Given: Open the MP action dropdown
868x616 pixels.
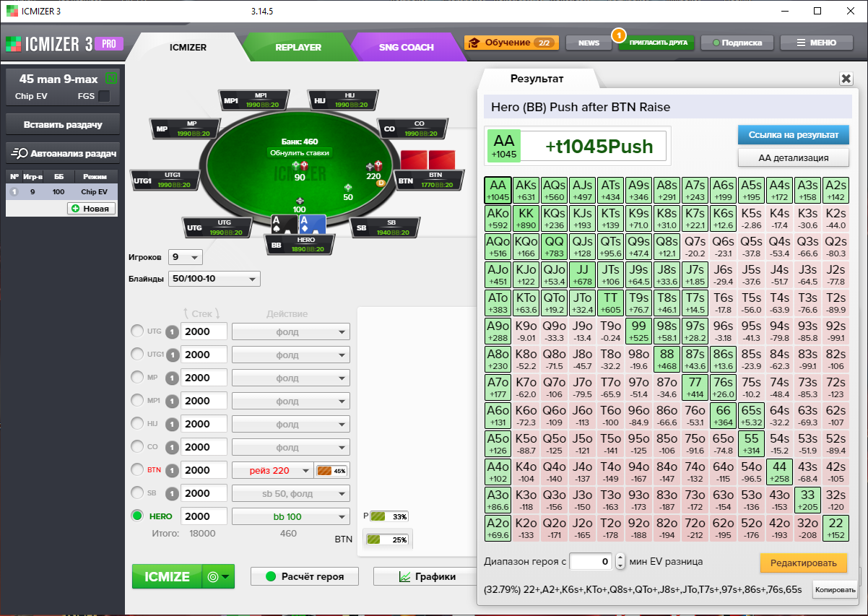Looking at the screenshot, I should pos(291,378).
